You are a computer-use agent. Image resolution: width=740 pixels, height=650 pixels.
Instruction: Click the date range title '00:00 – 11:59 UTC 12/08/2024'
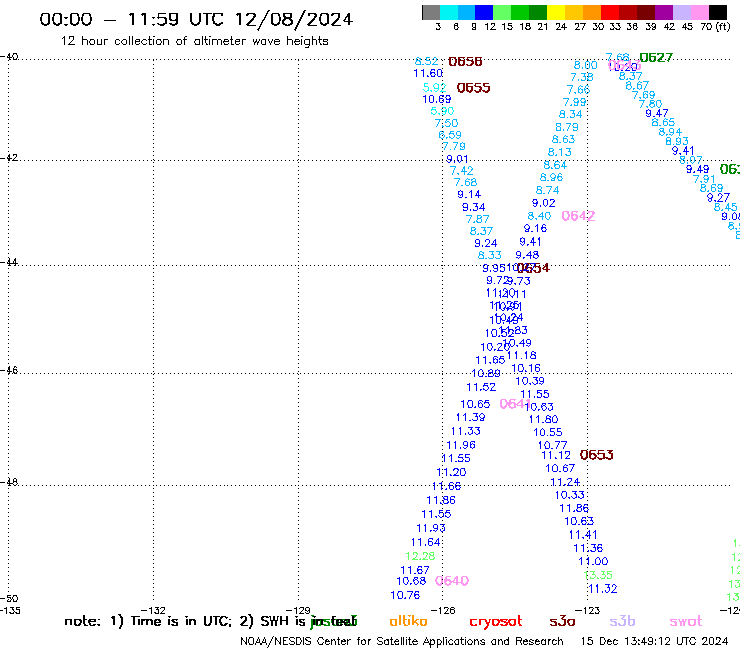pyautogui.click(x=196, y=19)
